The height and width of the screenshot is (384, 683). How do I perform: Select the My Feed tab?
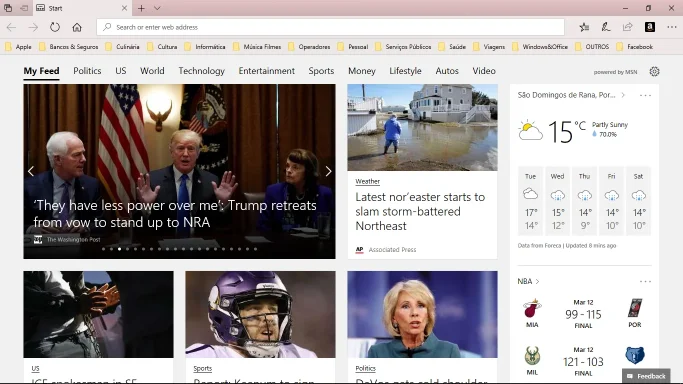point(41,71)
